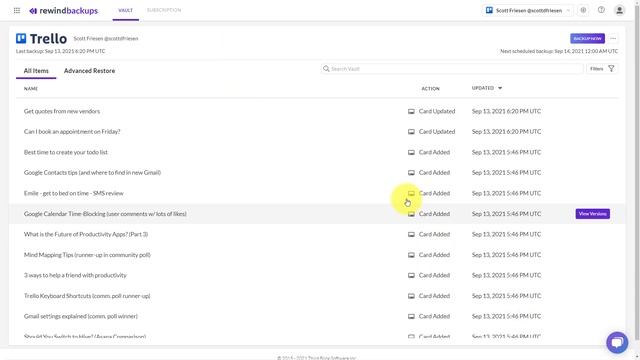Click the Backup Now button
The width and height of the screenshot is (640, 360).
[x=587, y=38]
